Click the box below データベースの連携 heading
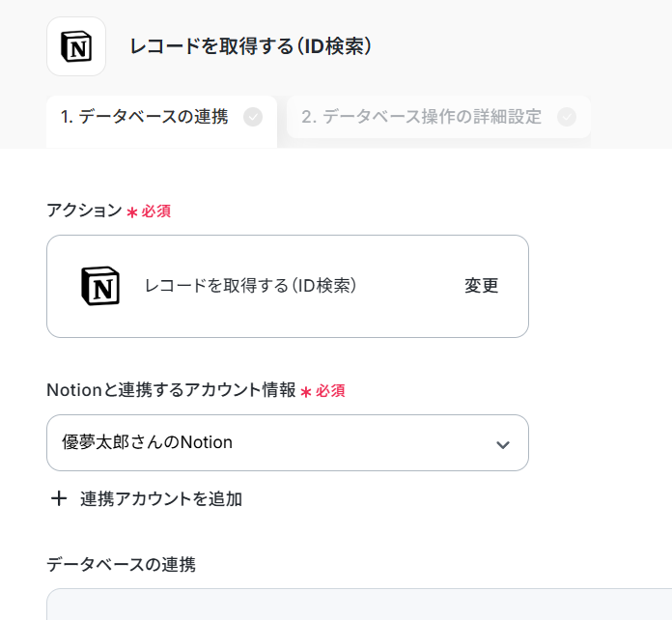 coord(359,605)
